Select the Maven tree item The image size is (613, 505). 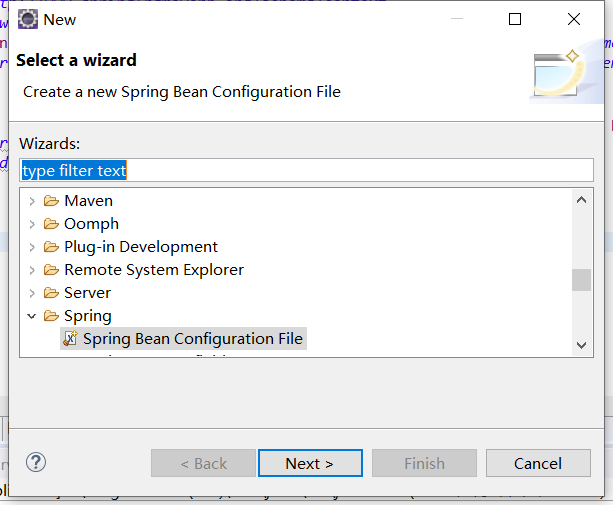click(x=88, y=201)
